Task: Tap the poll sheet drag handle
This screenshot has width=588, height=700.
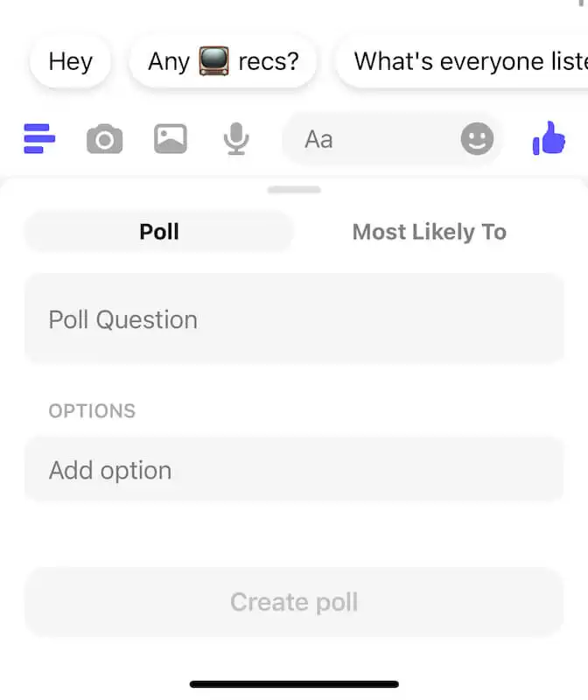Action: pyautogui.click(x=294, y=190)
